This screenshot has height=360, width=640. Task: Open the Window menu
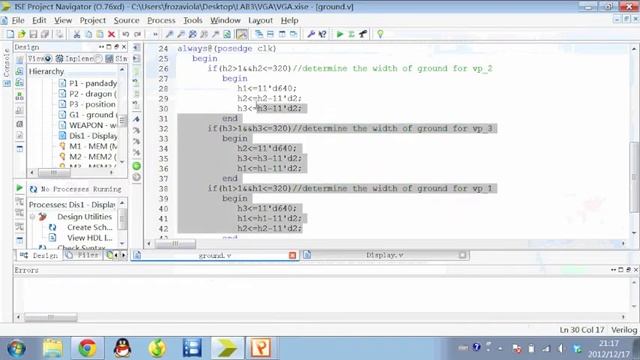225,20
